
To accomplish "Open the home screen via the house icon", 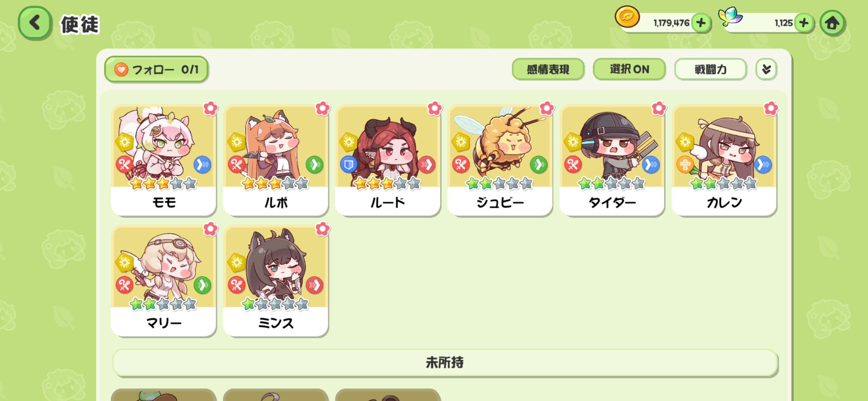I will [832, 23].
